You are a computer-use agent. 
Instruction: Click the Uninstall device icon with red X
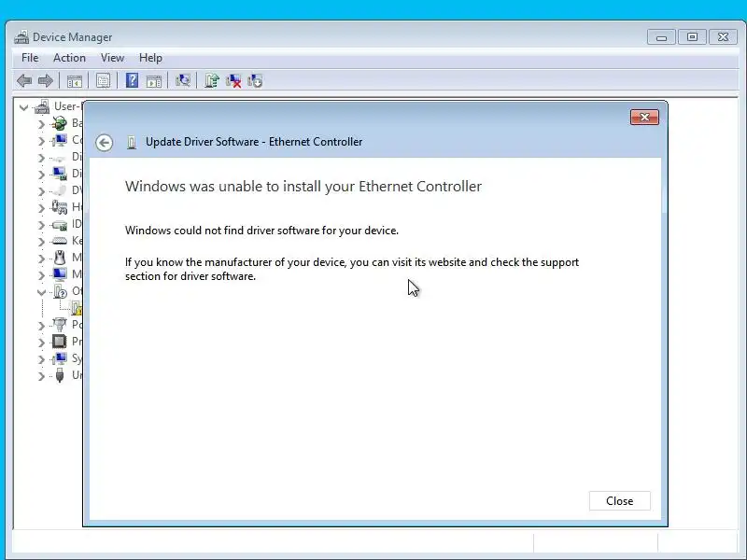tap(233, 81)
